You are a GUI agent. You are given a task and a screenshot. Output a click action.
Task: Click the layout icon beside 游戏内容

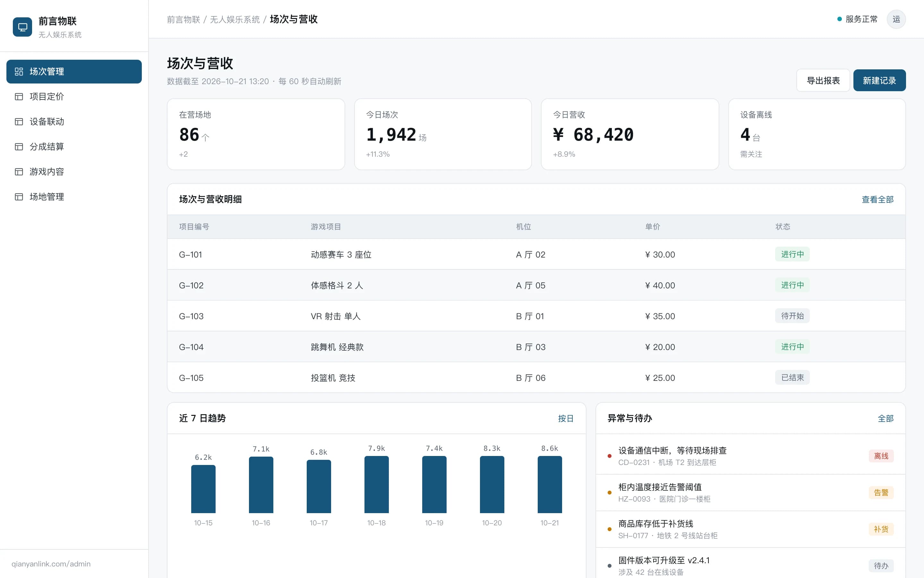tap(19, 172)
